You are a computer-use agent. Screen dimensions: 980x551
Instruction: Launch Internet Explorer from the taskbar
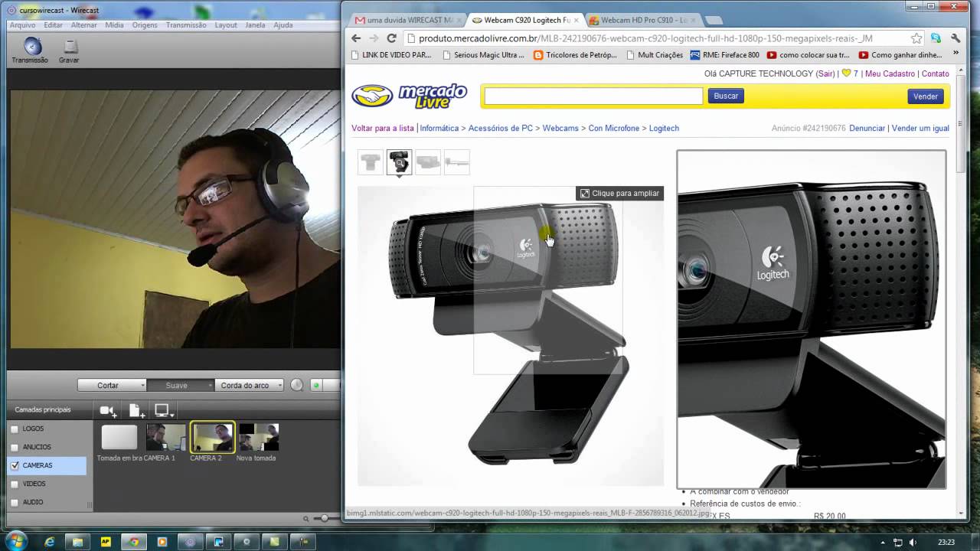(50, 542)
